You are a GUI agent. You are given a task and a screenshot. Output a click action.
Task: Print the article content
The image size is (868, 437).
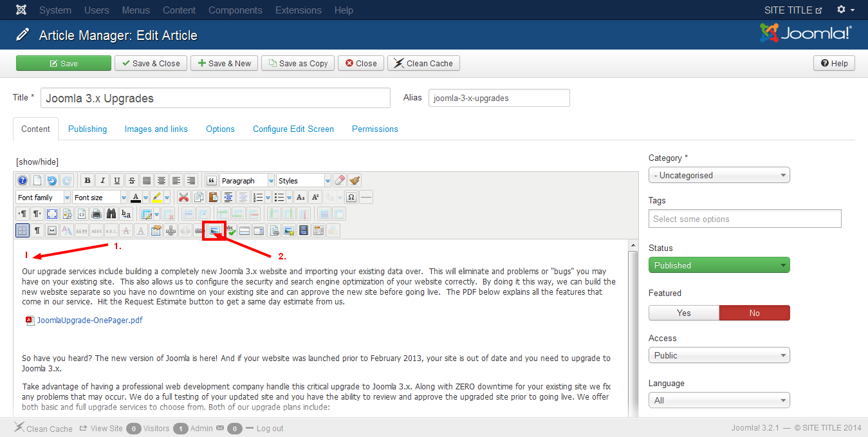97,214
